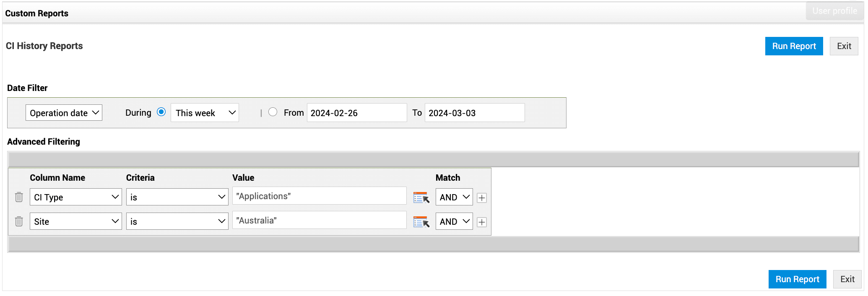Click the To date field 2024-03-03

pos(474,113)
